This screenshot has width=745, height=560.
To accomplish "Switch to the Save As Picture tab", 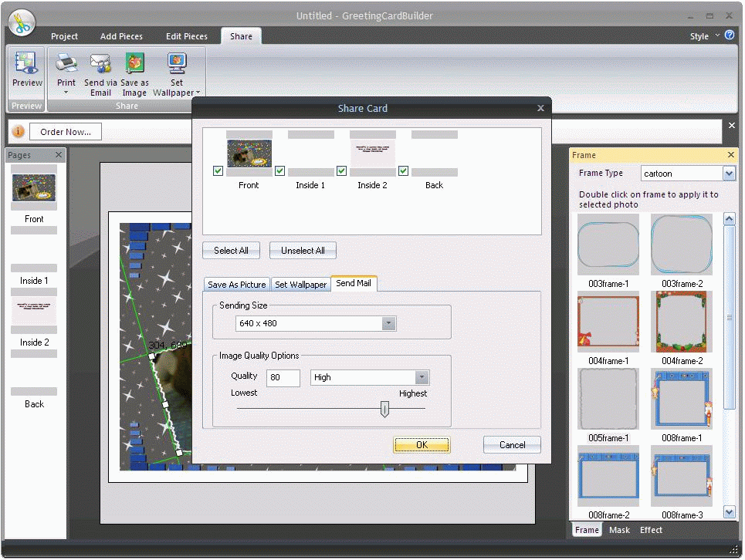I will (x=236, y=284).
